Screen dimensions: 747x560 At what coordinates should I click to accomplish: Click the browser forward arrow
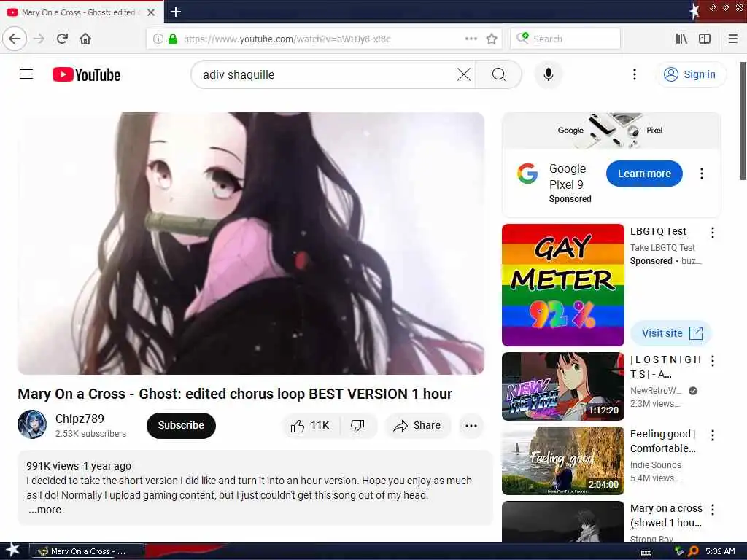pos(39,39)
